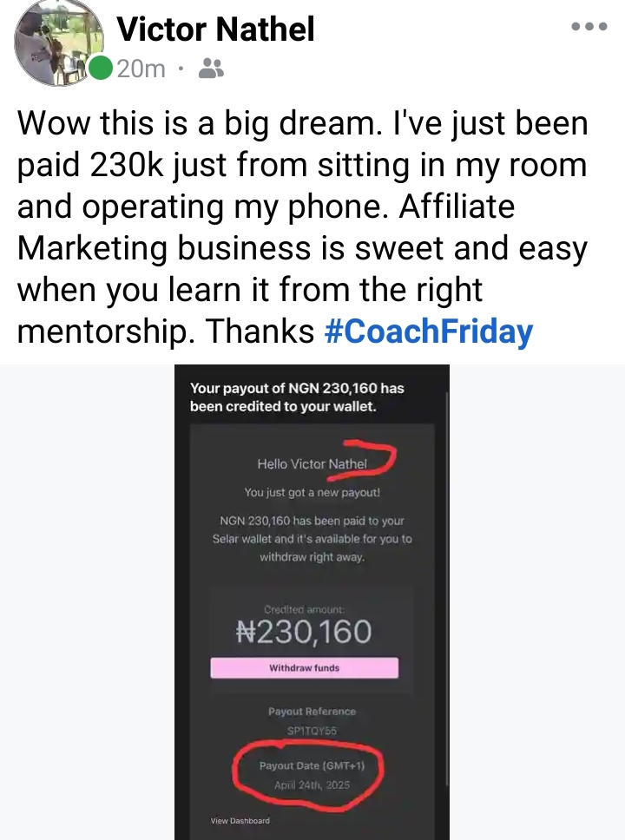625x840 pixels.
Task: Click the red scribble beside Nathel
Action: pyautogui.click(x=380, y=460)
